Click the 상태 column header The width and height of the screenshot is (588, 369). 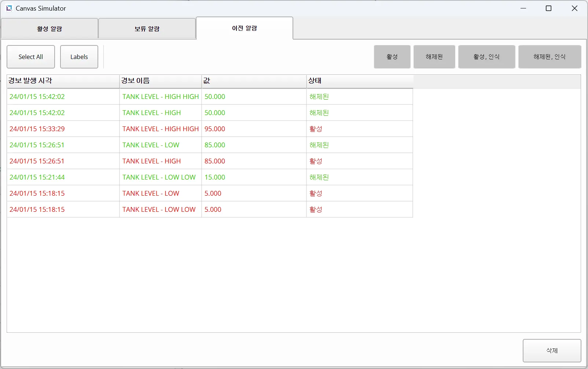359,81
